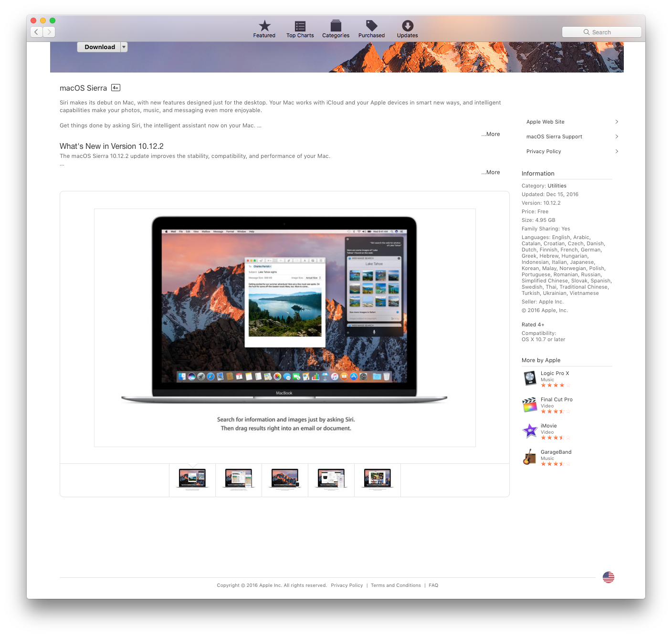Click the iMovie star rating

pyautogui.click(x=556, y=438)
